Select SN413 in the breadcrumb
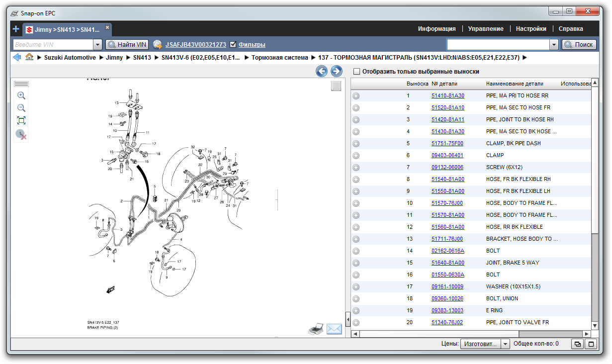This screenshot has width=612, height=364. coord(142,58)
